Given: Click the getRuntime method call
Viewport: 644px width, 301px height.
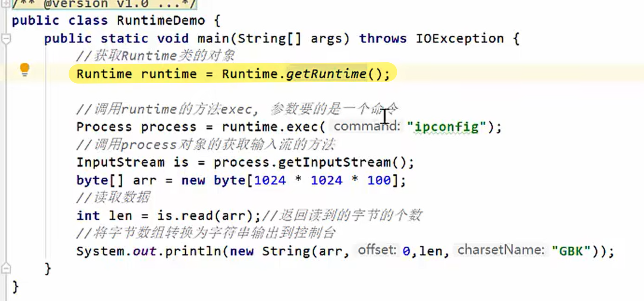Looking at the screenshot, I should coord(326,74).
